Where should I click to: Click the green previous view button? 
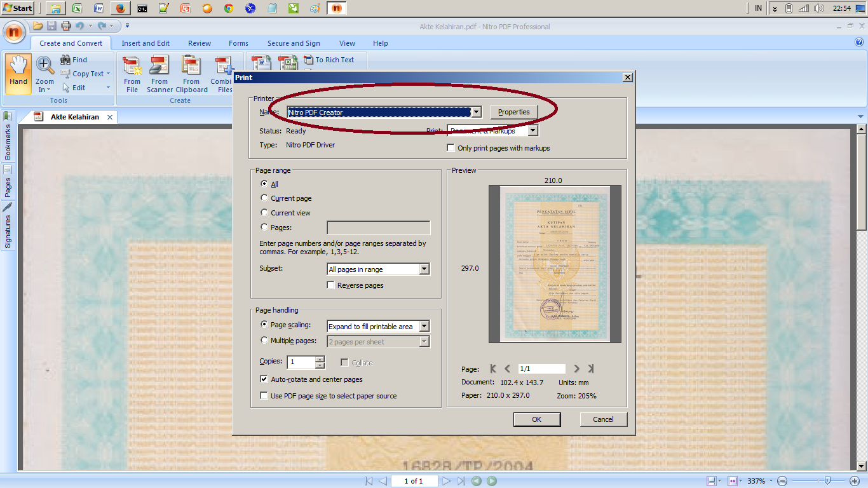(476, 481)
